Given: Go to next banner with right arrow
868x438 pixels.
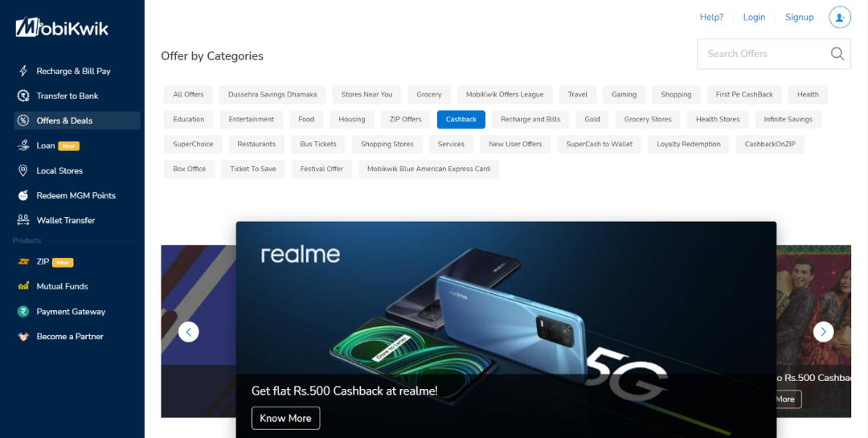Looking at the screenshot, I should click(823, 332).
